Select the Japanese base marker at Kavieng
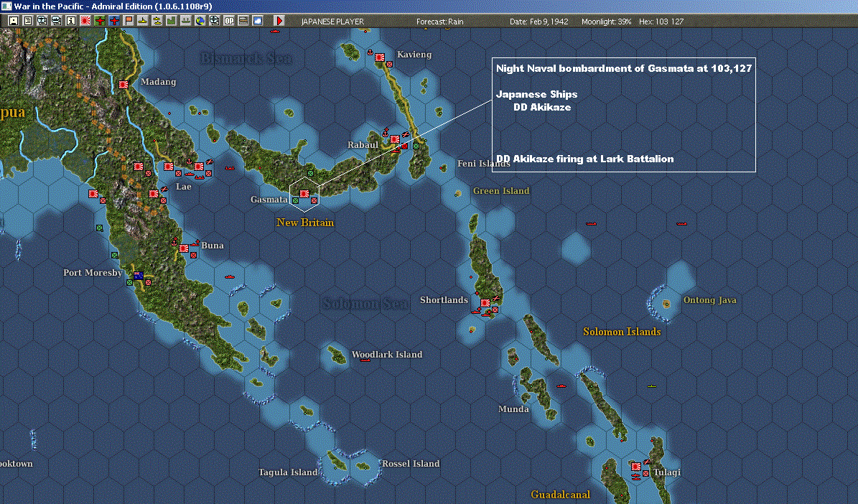This screenshot has width=858, height=504. point(380,57)
